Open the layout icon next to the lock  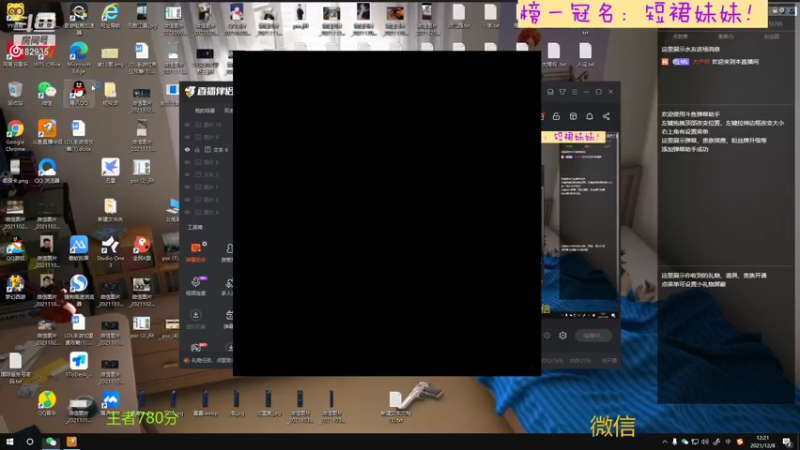point(573,116)
